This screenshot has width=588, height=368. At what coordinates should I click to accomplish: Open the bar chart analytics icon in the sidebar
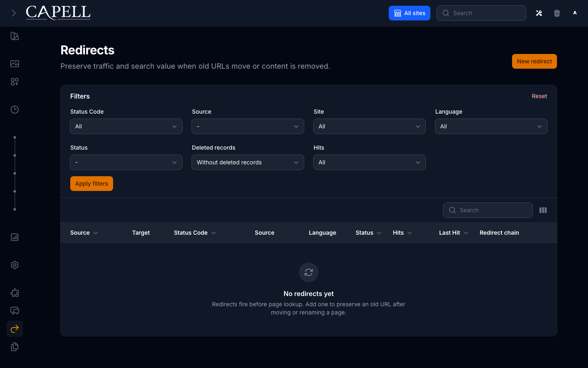pos(15,237)
